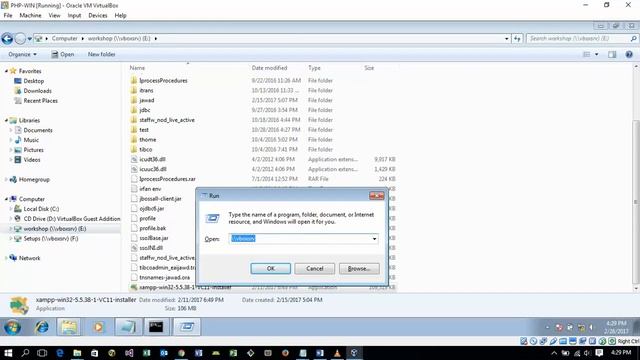Expand the Homegroup tree node
640x360 pixels.
6,180
